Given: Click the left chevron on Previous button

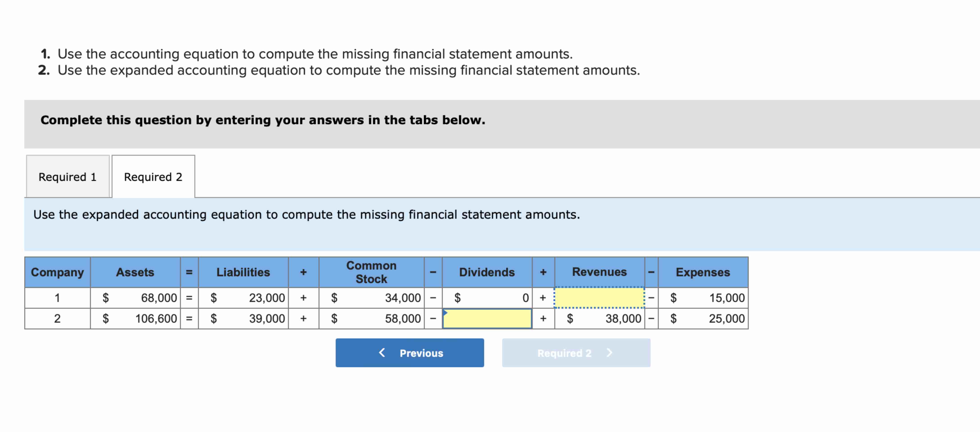Looking at the screenshot, I should click(x=382, y=353).
